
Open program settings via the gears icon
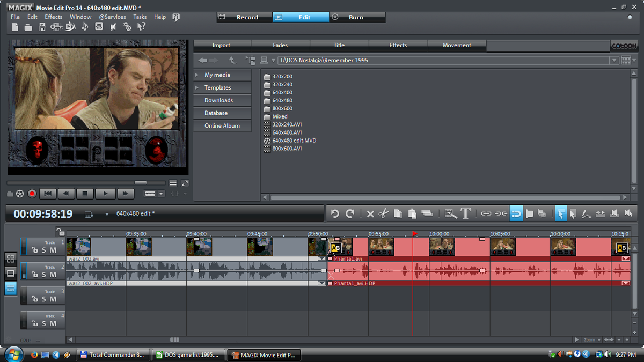pyautogui.click(x=127, y=27)
